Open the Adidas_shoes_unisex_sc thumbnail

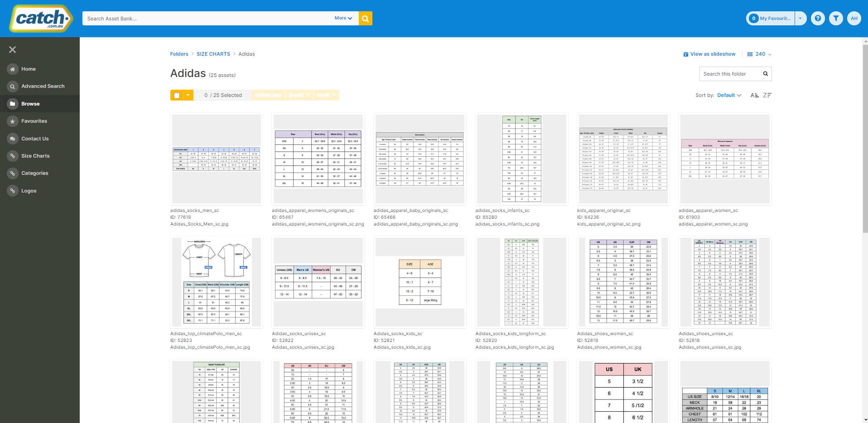point(725,282)
